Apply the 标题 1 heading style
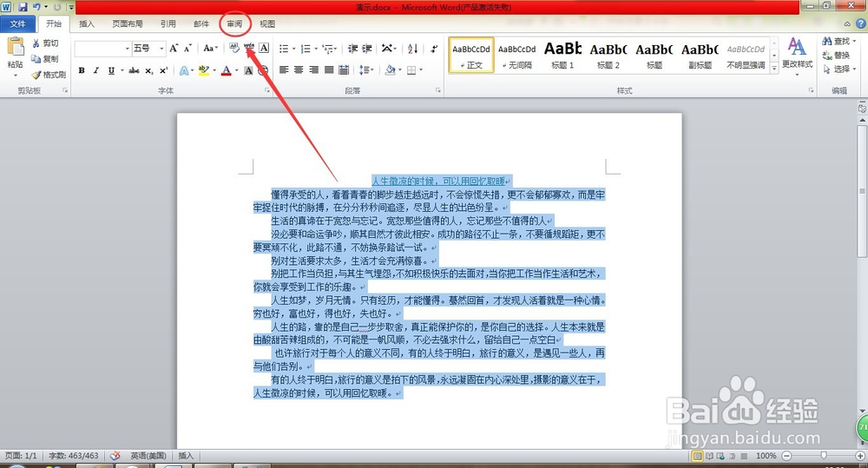 pos(562,56)
